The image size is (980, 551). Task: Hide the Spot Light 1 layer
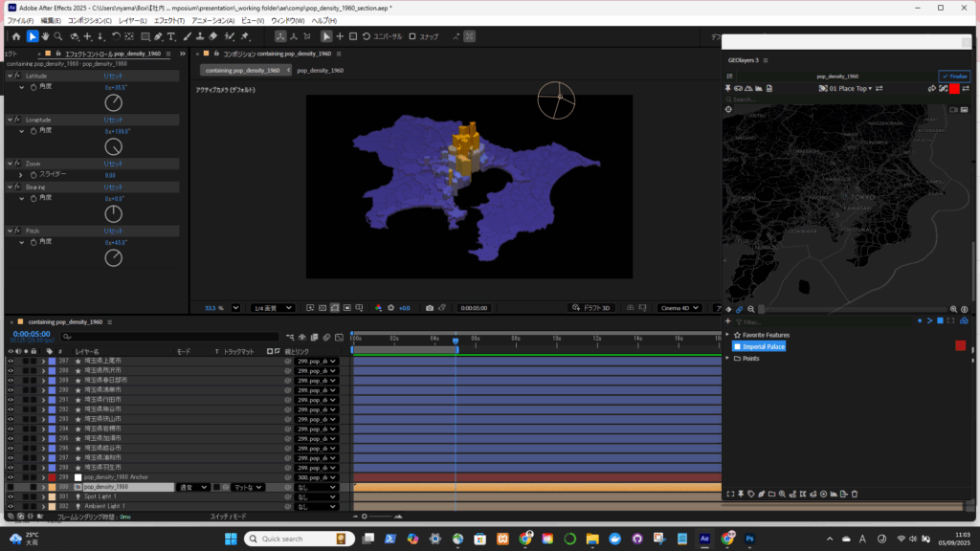tap(11, 496)
